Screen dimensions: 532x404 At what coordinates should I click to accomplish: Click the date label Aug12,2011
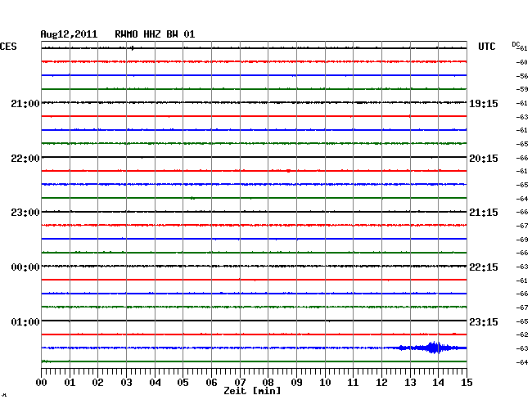coord(69,34)
